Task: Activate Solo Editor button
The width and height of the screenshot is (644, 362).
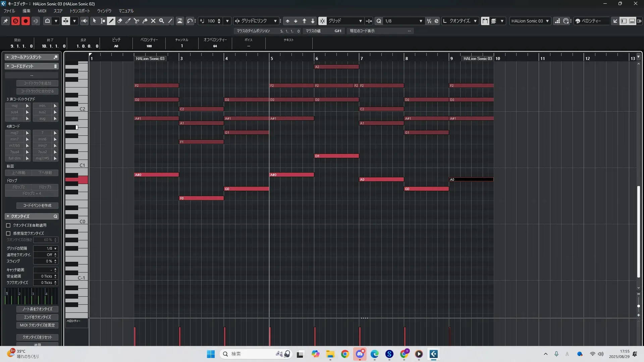Action: pos(15,21)
